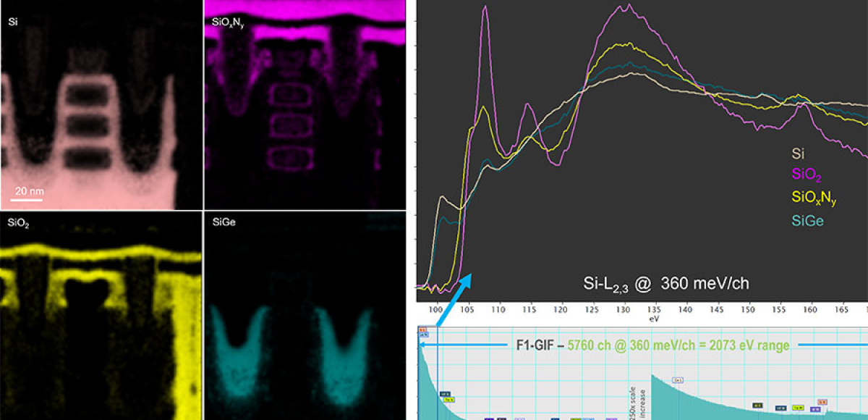Open the cyan SiGe map panel

coord(305,316)
